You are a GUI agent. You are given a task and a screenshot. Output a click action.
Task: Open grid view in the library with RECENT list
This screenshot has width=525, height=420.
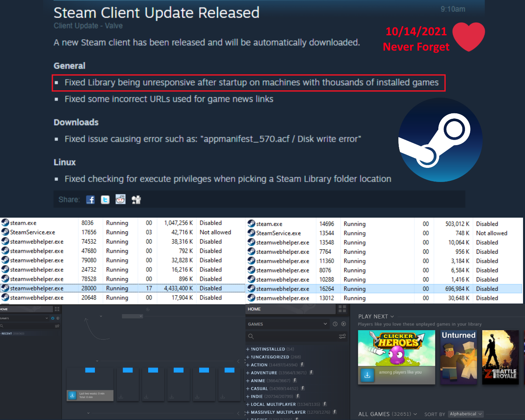pos(57,309)
